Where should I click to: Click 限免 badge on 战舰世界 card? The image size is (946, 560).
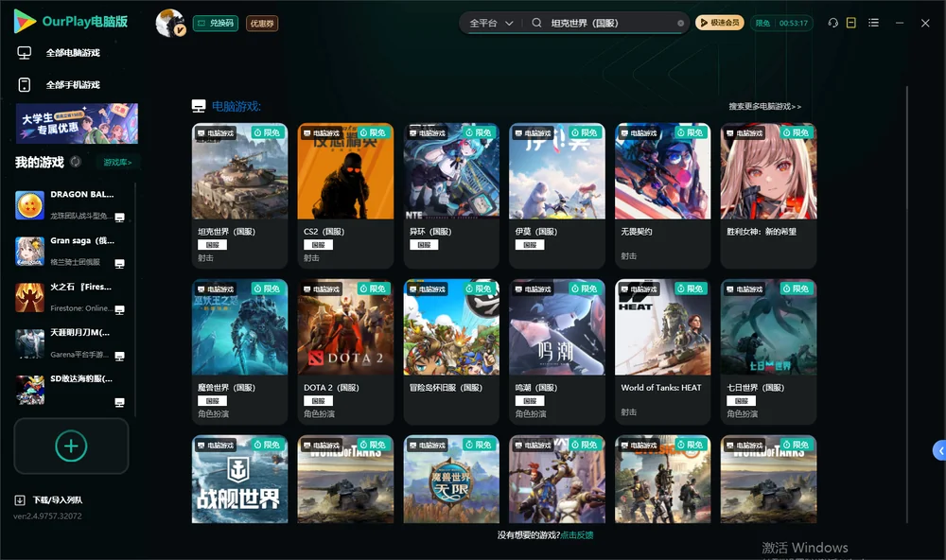(268, 445)
